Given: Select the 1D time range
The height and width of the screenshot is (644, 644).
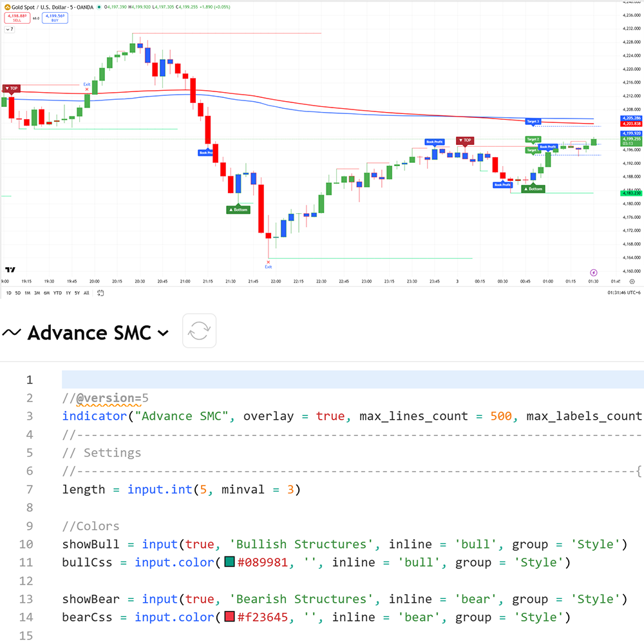Looking at the screenshot, I should (x=8, y=293).
